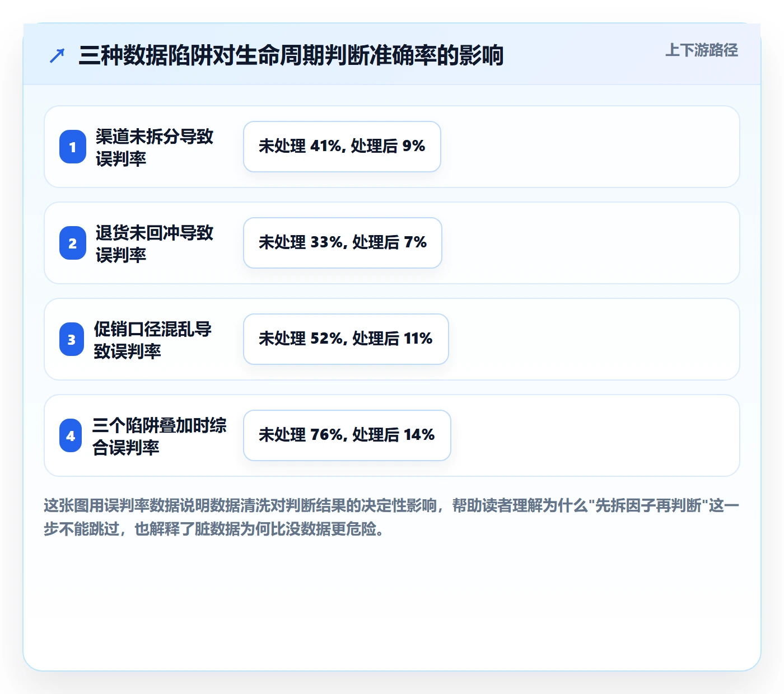This screenshot has width=784, height=694.
Task: Click the value box 未处理 41%, 处理后 9%
Action: pos(342,147)
